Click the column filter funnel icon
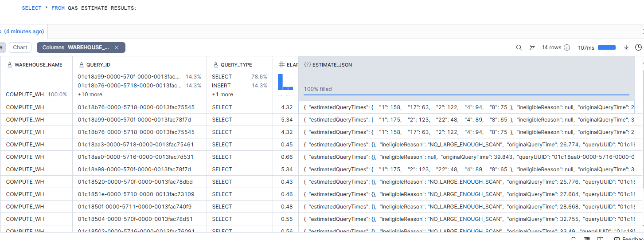 coord(531,47)
